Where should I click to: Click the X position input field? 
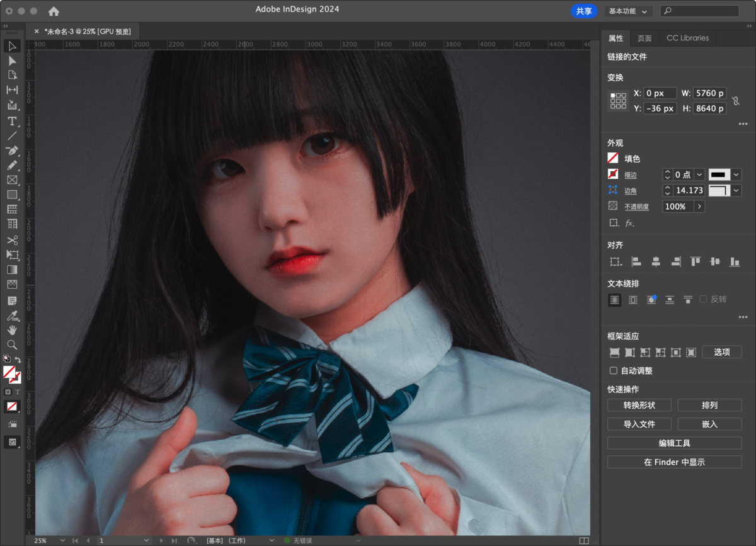tap(660, 93)
